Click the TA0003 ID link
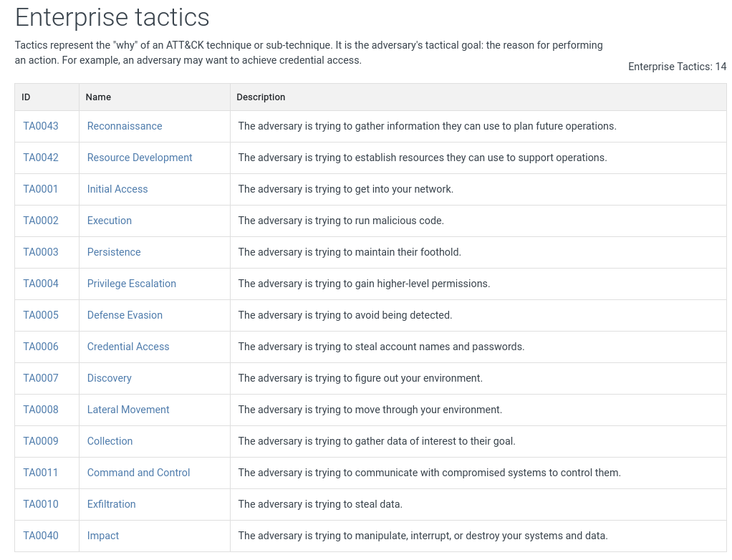The height and width of the screenshot is (560, 732). tap(41, 252)
